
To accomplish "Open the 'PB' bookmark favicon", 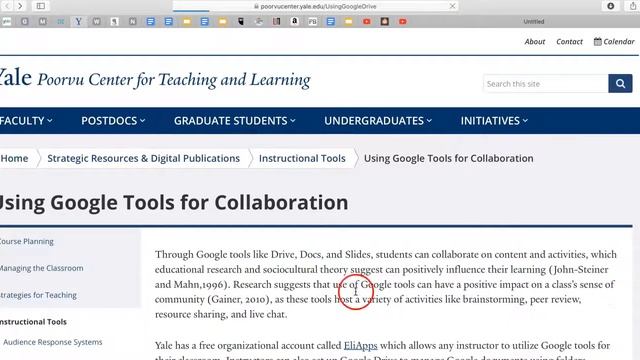I will click(313, 22).
